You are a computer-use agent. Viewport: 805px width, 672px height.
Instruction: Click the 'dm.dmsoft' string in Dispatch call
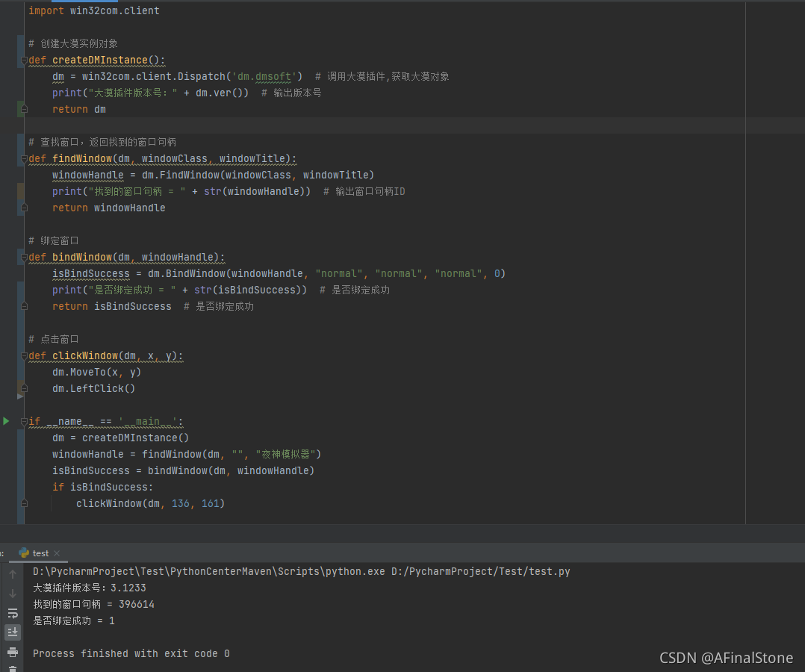point(267,76)
